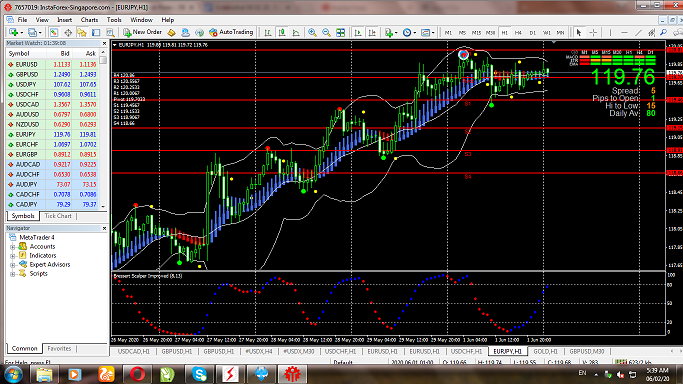Switch to the Favorites navigator tab
This screenshot has height=384, width=683.
pyautogui.click(x=59, y=348)
